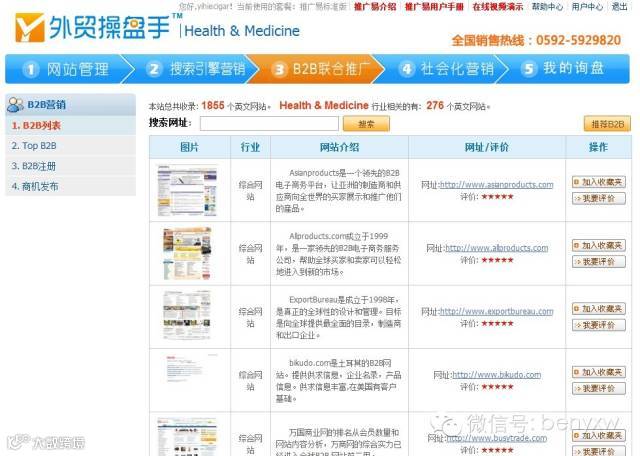
Task: Click the 操作 column header
Action: click(x=598, y=147)
